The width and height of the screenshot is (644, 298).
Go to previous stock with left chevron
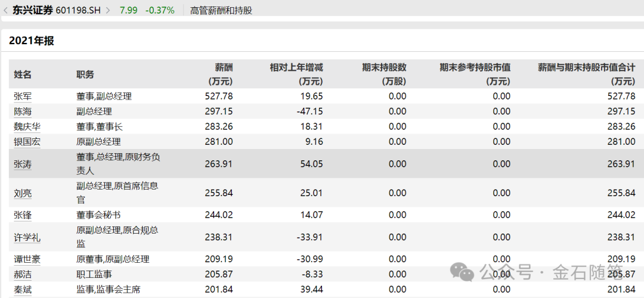tap(6, 10)
